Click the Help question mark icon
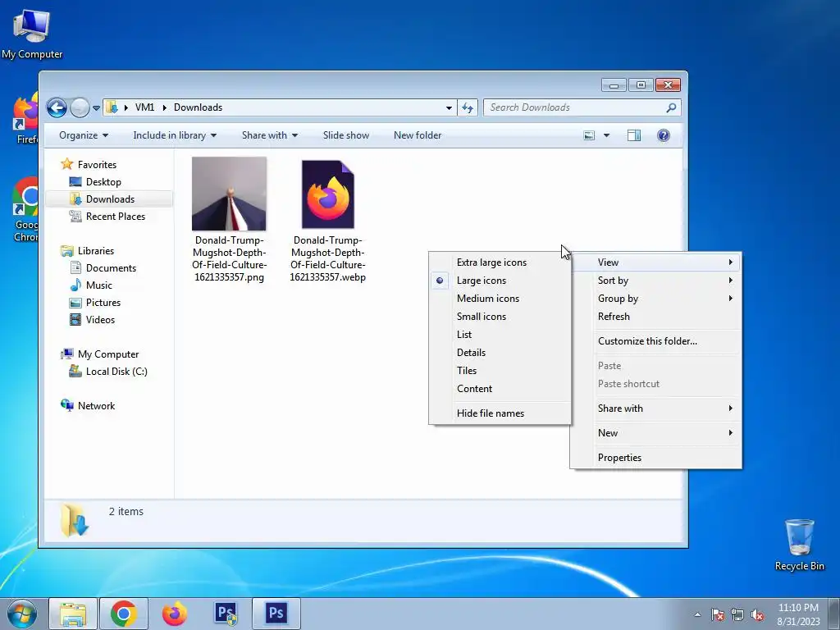 [x=663, y=135]
